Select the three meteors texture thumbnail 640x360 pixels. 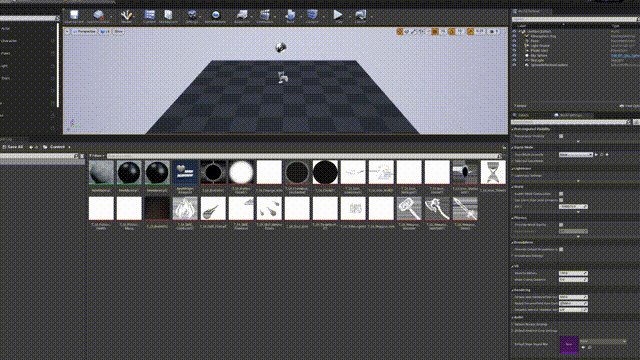269,209
